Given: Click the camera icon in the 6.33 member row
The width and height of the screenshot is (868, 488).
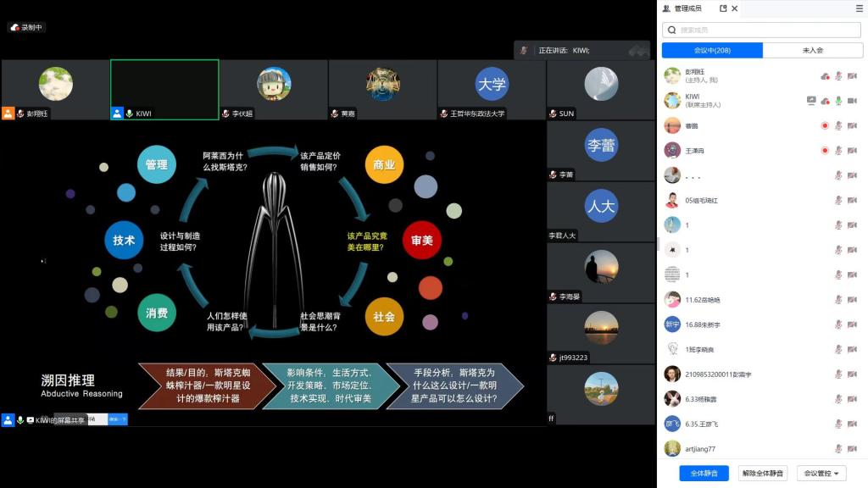Looking at the screenshot, I should [853, 400].
